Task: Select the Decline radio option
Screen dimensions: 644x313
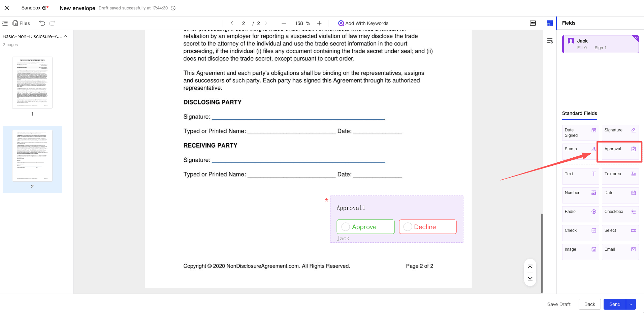Action: click(x=408, y=227)
